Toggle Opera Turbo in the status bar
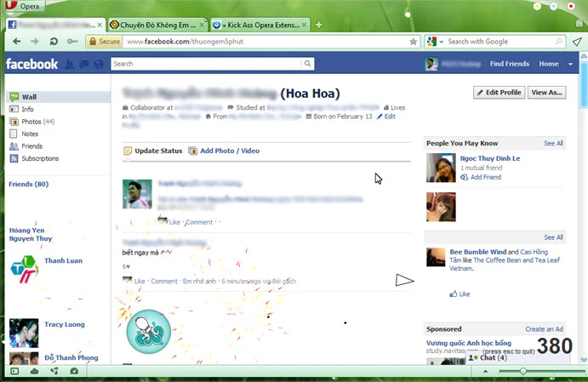 pyautogui.click(x=74, y=371)
